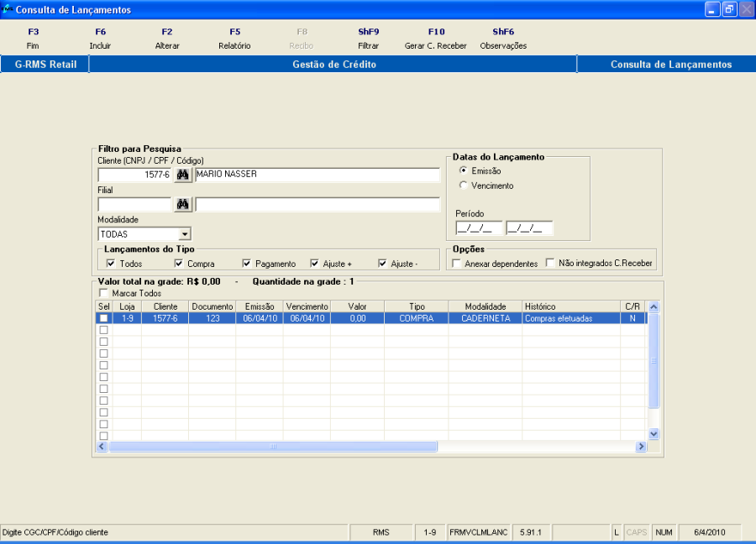Toggle the Ajuste + checkbox
This screenshot has height=544, width=756.
pyautogui.click(x=314, y=264)
